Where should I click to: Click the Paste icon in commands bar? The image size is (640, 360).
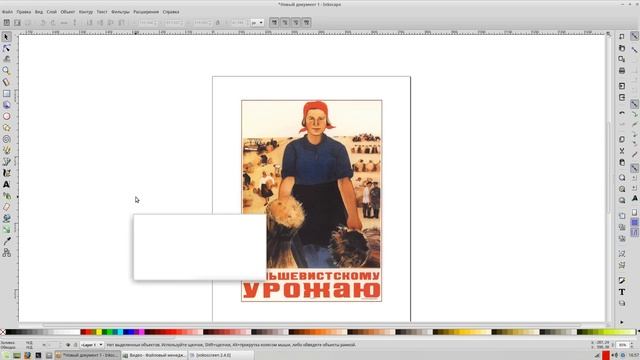tap(622, 162)
